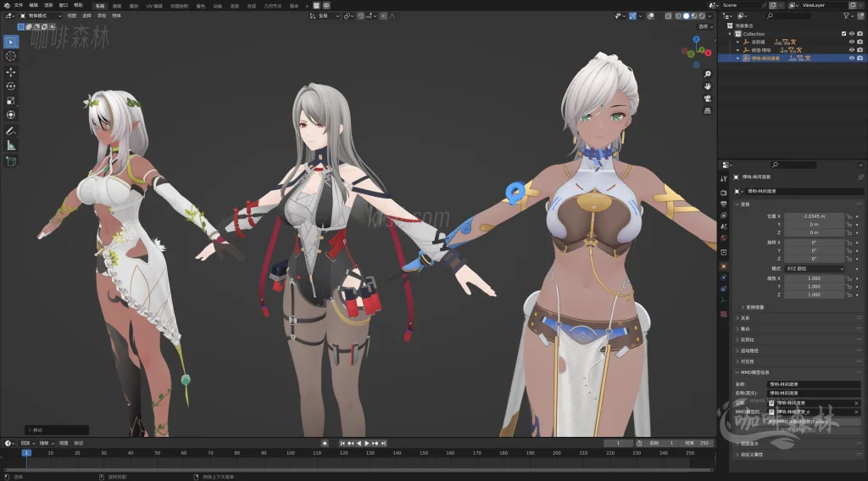The image size is (868, 481).
Task: Select the Box Select tool
Action: pyautogui.click(x=10, y=42)
